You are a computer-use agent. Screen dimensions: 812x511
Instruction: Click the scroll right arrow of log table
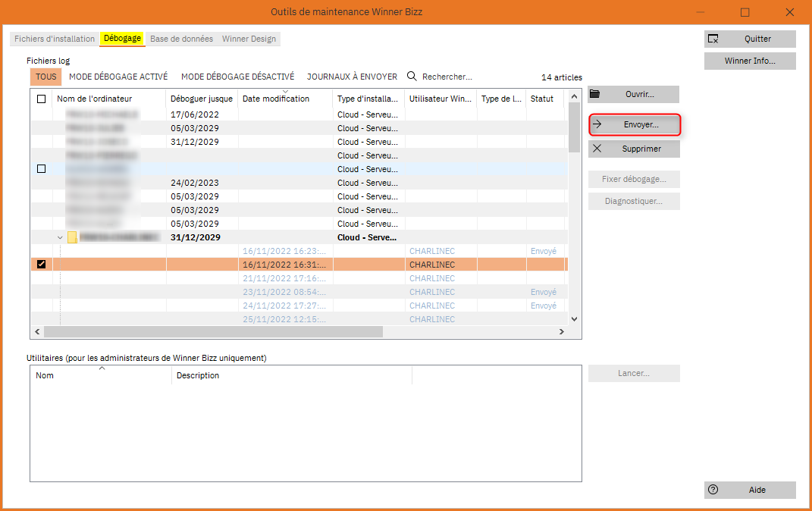point(562,331)
